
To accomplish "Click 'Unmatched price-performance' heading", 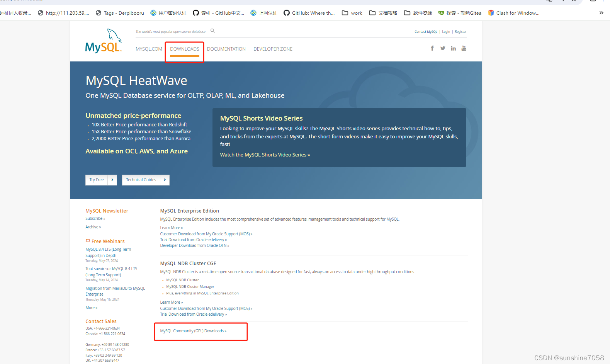I will (x=133, y=116).
